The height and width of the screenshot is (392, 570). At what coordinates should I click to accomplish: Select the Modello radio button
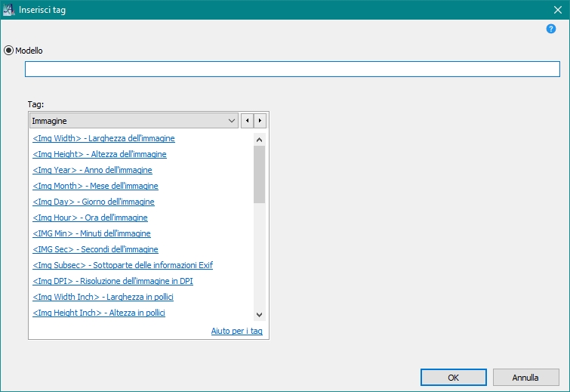click(9, 51)
